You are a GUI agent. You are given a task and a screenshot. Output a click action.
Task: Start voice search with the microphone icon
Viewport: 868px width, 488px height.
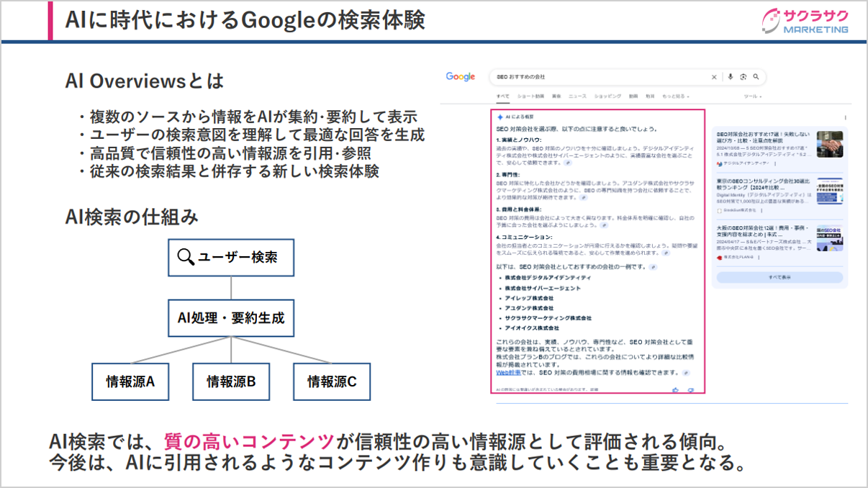[731, 77]
